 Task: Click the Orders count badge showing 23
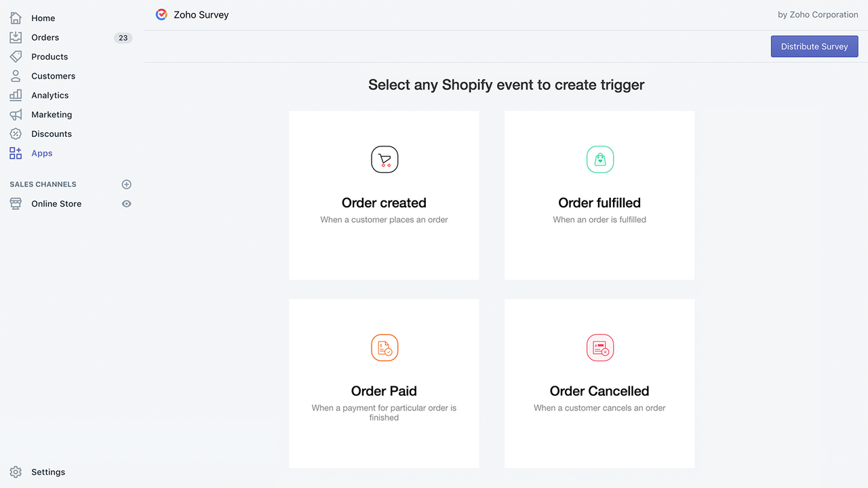tap(123, 37)
